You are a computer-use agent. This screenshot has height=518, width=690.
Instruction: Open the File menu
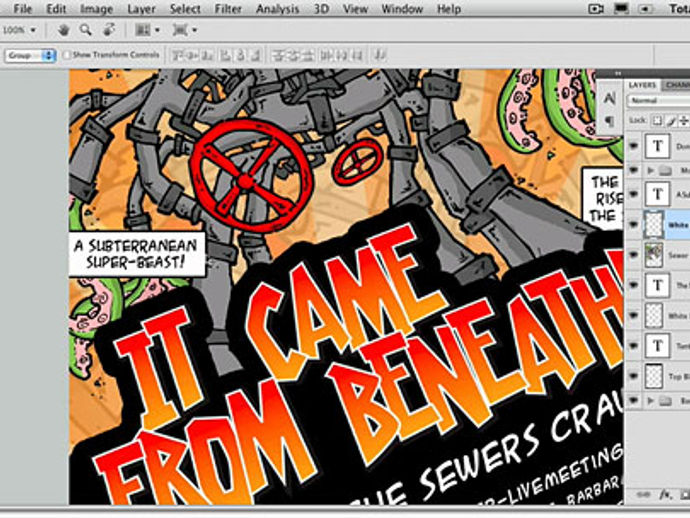[x=22, y=9]
